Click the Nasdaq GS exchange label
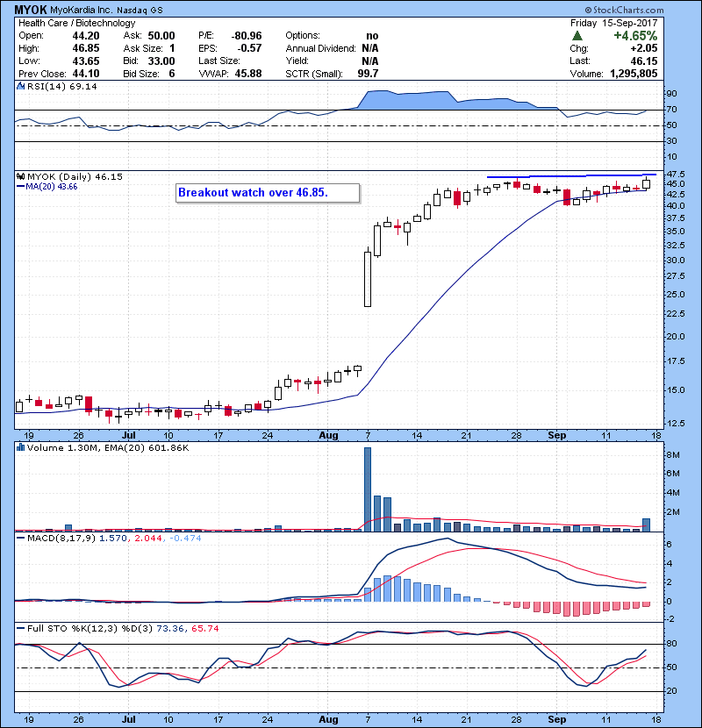This screenshot has height=728, width=702. 140,11
